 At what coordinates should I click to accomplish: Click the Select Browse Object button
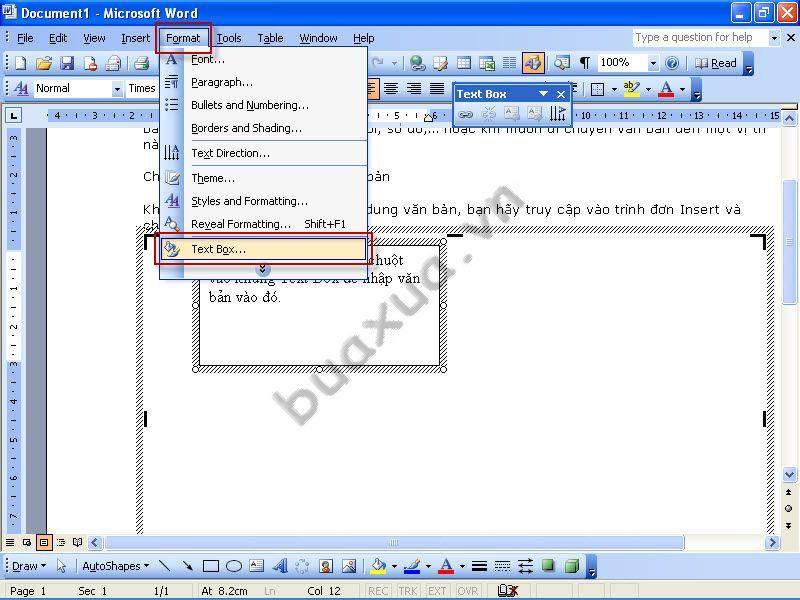click(789, 509)
